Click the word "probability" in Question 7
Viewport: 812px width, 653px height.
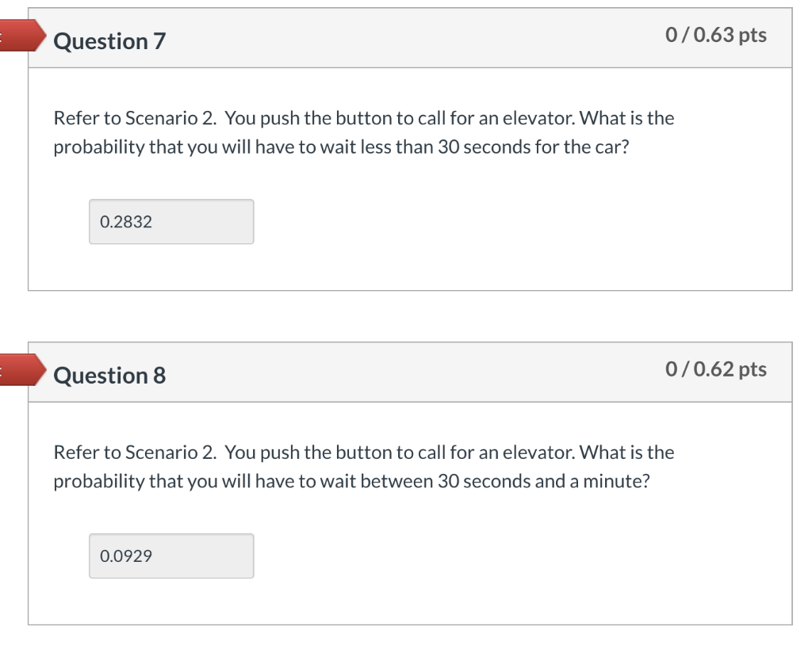click(98, 149)
